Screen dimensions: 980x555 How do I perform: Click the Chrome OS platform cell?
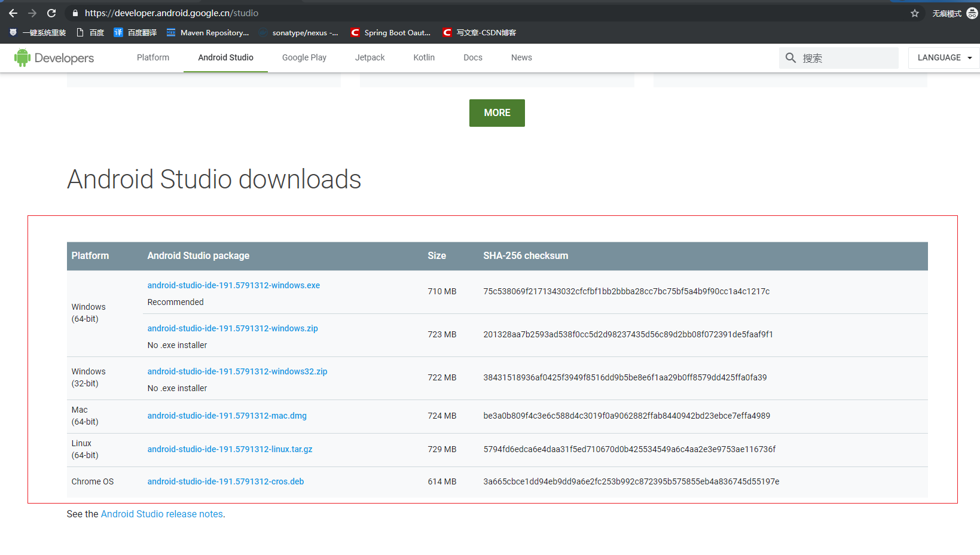coord(93,481)
